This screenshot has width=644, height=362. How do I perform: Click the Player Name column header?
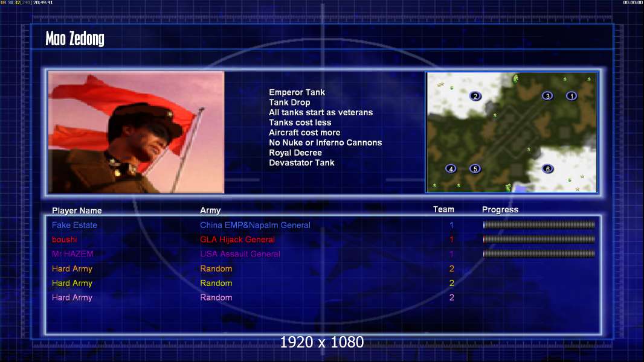pos(77,211)
